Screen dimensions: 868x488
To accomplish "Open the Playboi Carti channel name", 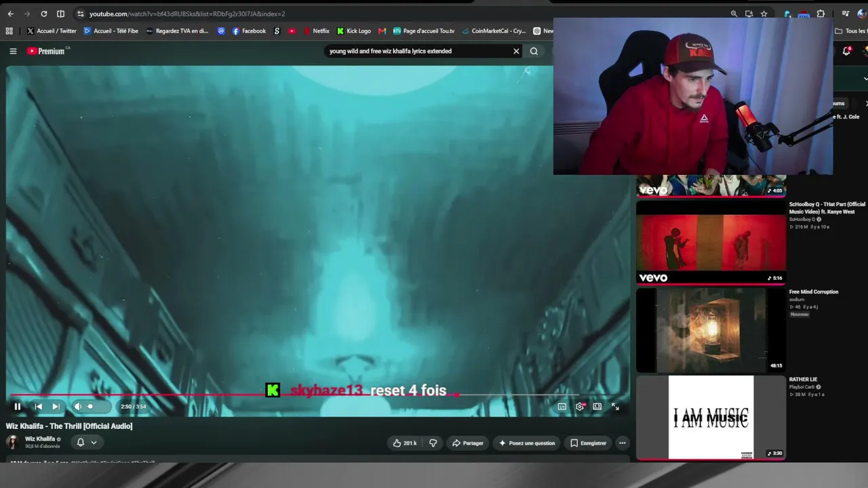I will click(802, 387).
